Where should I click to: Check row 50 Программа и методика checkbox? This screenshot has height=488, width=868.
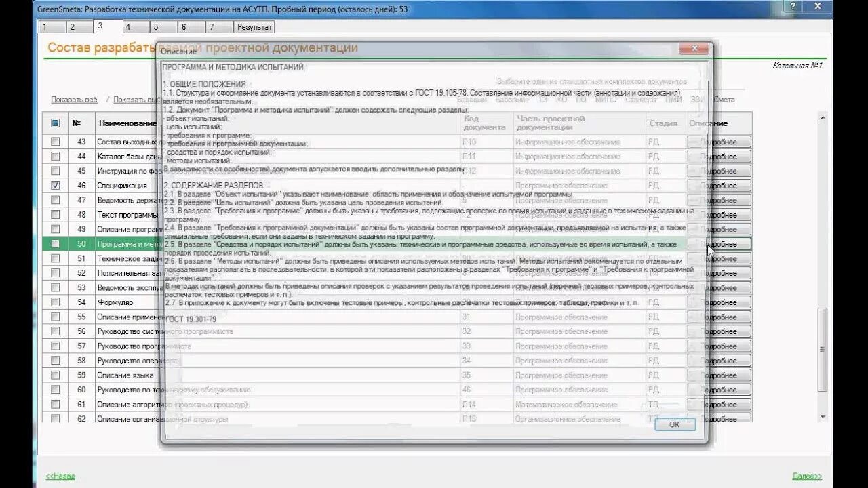pyautogui.click(x=56, y=244)
